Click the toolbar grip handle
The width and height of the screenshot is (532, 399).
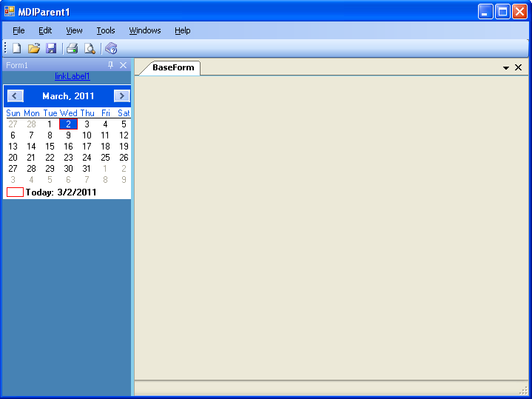5,48
